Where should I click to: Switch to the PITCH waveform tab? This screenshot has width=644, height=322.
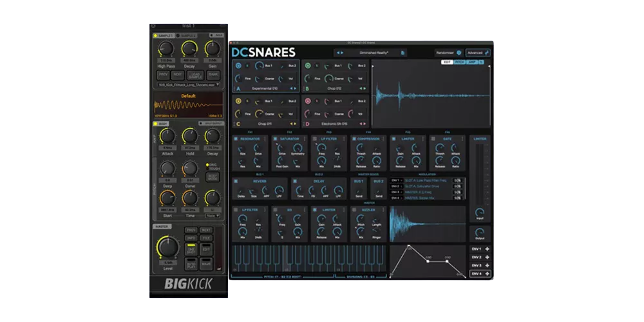460,62
